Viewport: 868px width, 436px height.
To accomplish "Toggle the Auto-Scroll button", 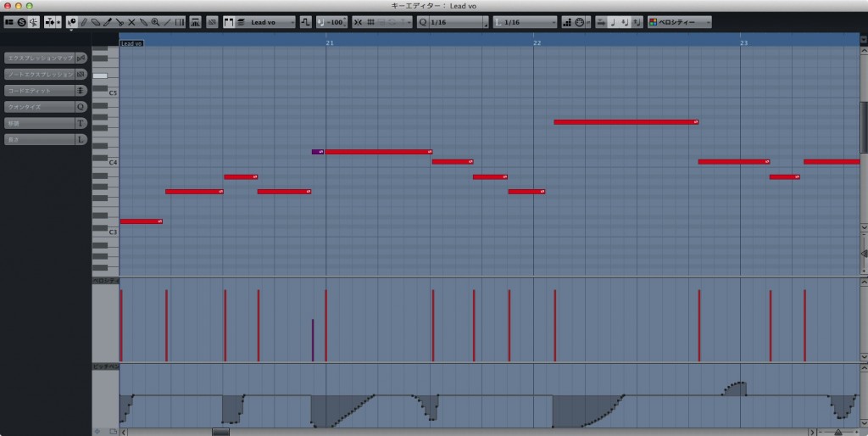I will point(50,22).
